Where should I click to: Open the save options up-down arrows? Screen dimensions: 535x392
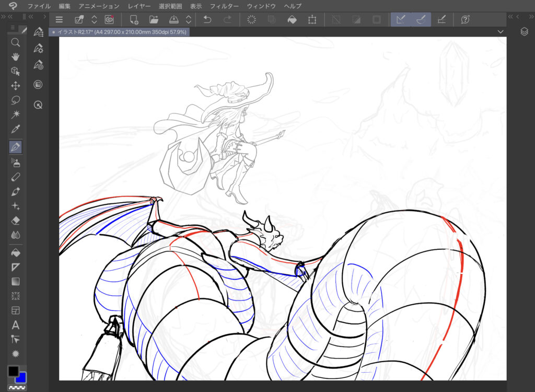[189, 19]
